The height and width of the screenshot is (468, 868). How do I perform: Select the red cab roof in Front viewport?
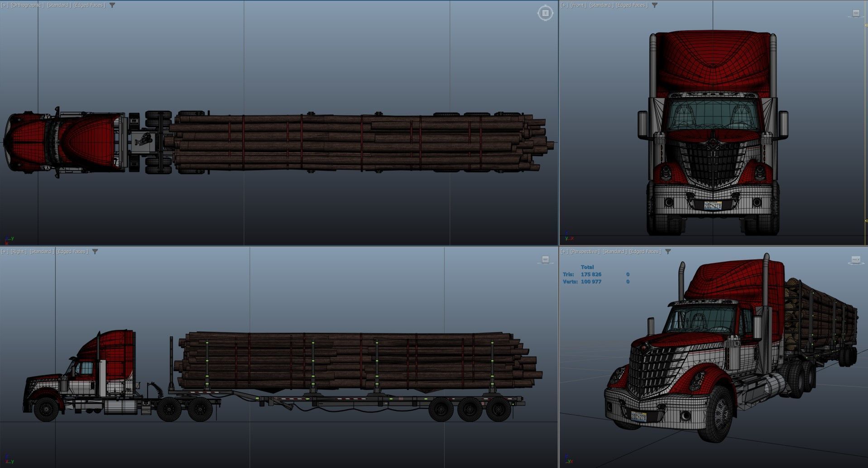[713, 62]
